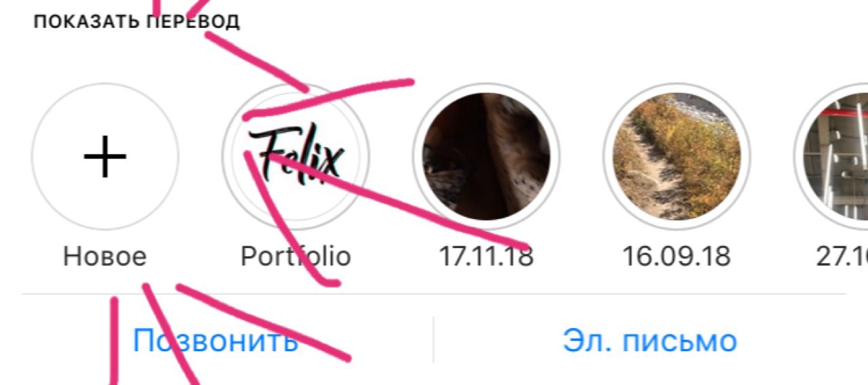Image resolution: width=868 pixels, height=385 pixels.
Task: Select the Portfolio highlight label
Action: (x=296, y=257)
